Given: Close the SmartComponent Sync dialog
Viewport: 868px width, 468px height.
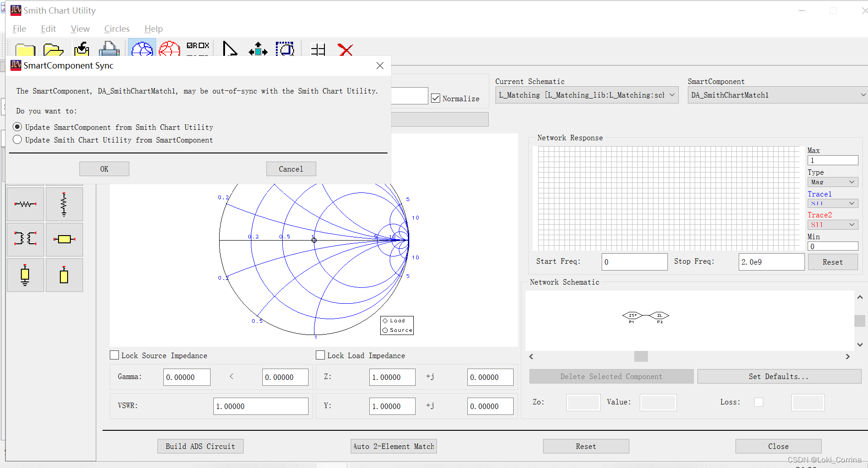Looking at the screenshot, I should (x=380, y=66).
